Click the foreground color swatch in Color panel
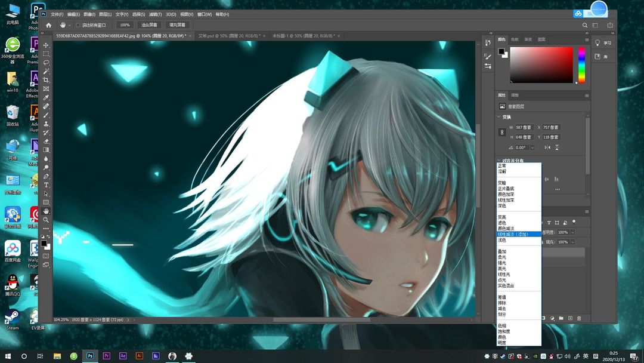644x363 pixels. pos(501,51)
